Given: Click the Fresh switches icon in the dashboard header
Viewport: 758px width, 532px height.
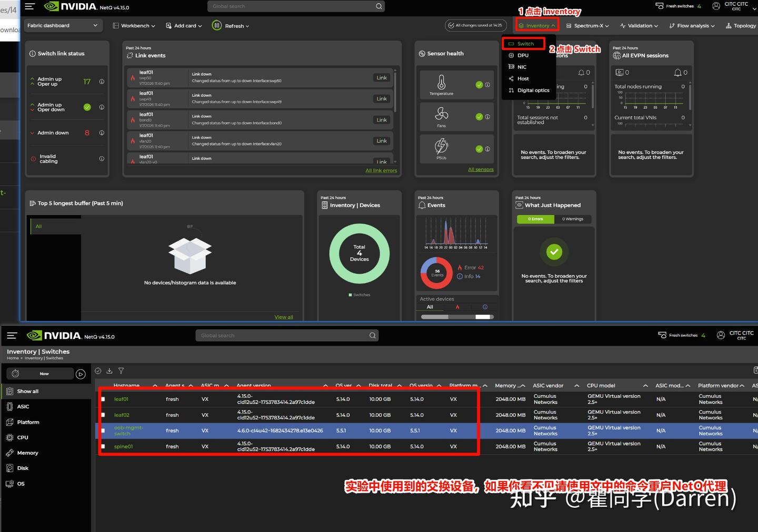Looking at the screenshot, I should click(x=660, y=6).
